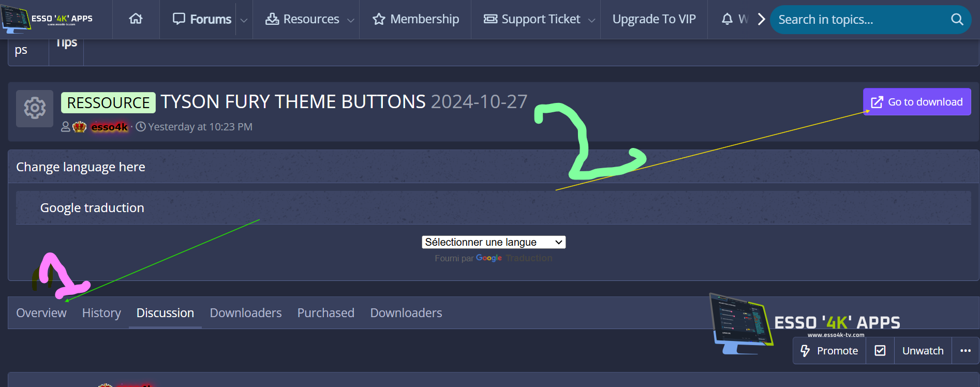Open the three-dots more options menu

coord(965,351)
